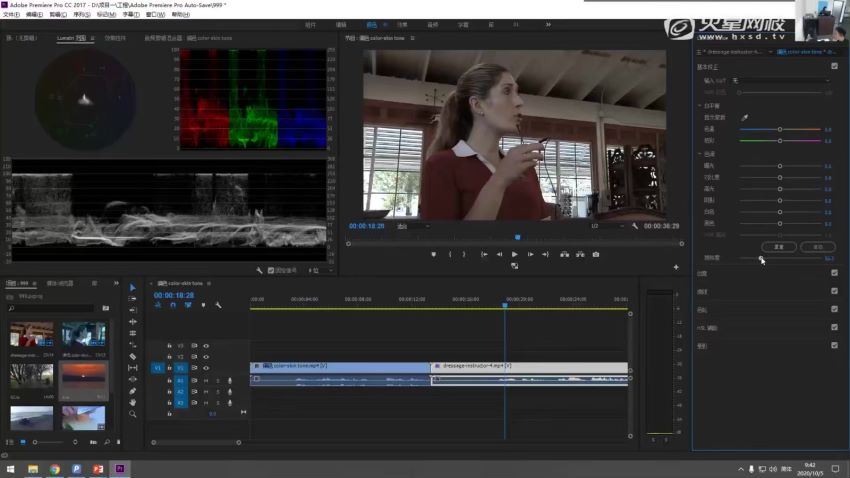Toggle V1 track visibility eye
Screen dimensions: 850x478
point(206,368)
